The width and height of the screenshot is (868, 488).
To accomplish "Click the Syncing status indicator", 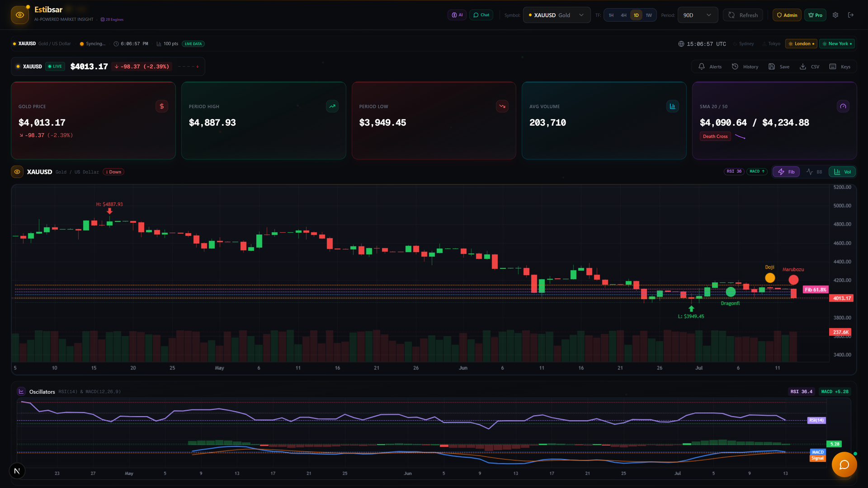I will (92, 44).
